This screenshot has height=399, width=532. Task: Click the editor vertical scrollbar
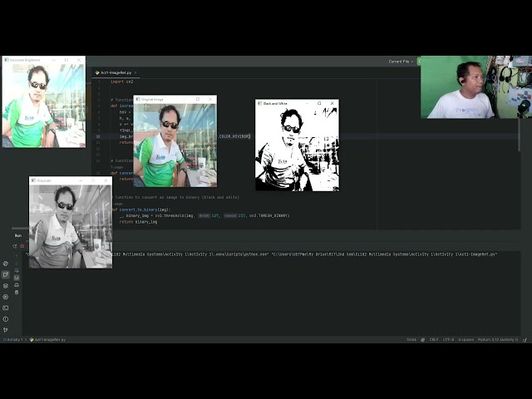click(x=519, y=135)
